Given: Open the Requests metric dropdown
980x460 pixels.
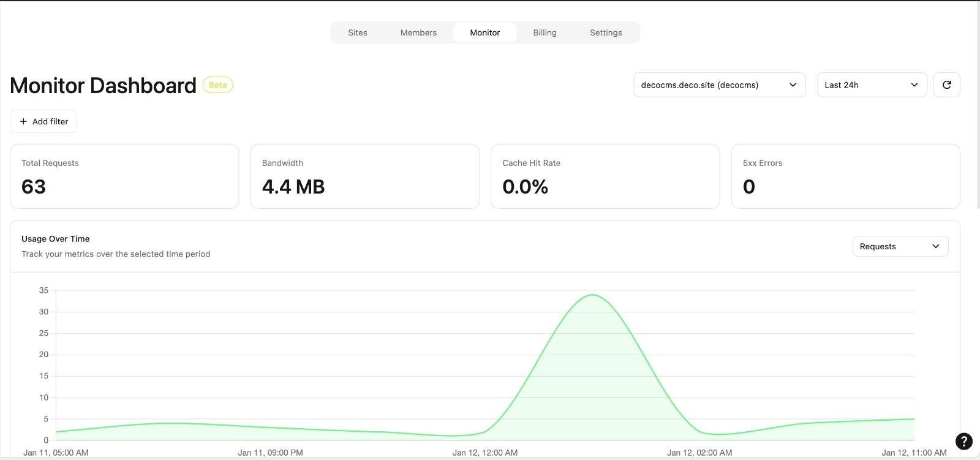Looking at the screenshot, I should pos(900,246).
